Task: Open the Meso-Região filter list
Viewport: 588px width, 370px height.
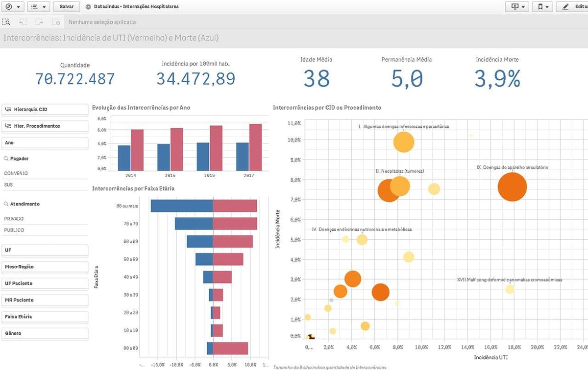Action: pyautogui.click(x=45, y=267)
